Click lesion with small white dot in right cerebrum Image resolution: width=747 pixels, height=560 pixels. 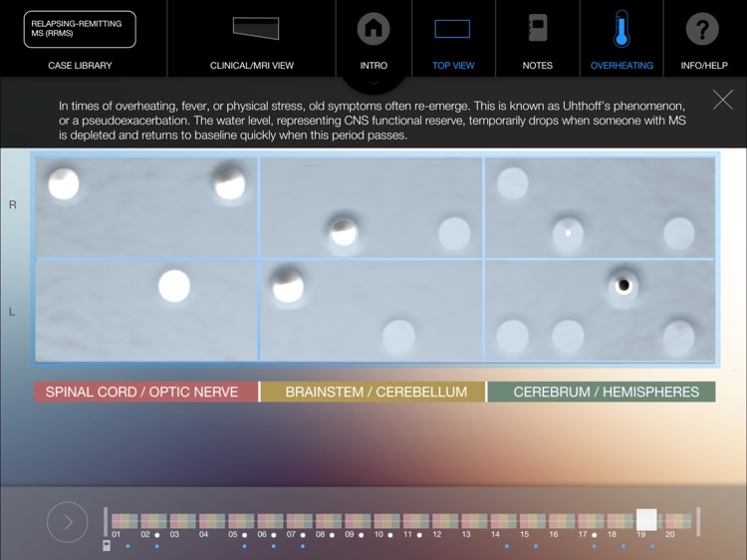tap(568, 233)
